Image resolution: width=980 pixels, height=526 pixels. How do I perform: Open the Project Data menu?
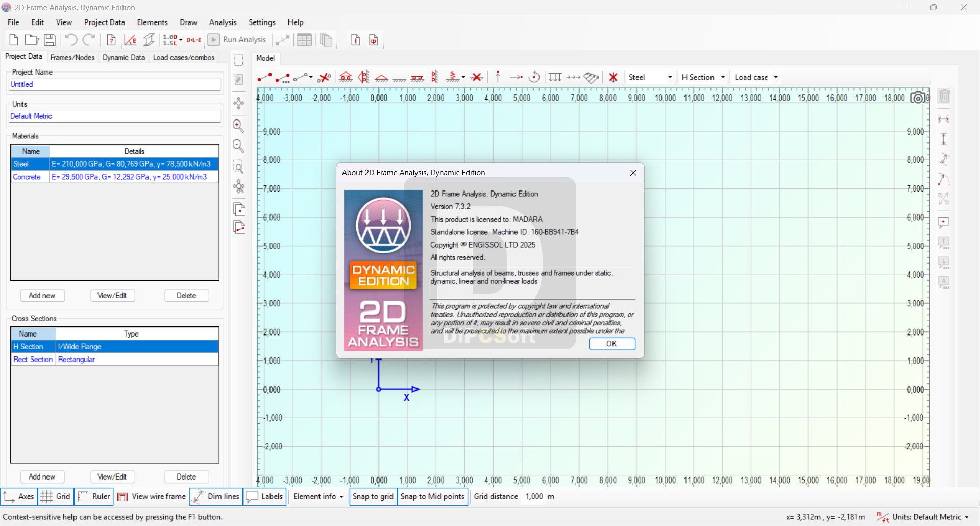pyautogui.click(x=105, y=22)
